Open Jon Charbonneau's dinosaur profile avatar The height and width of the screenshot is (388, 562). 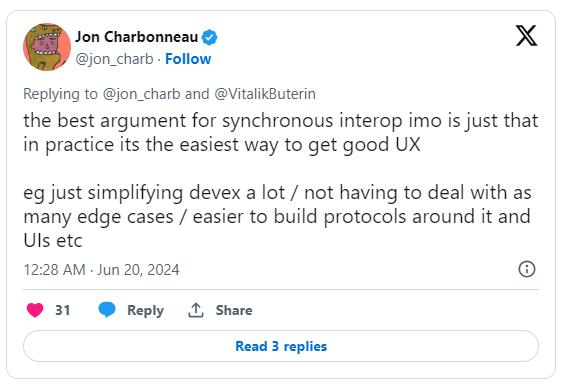click(x=47, y=47)
